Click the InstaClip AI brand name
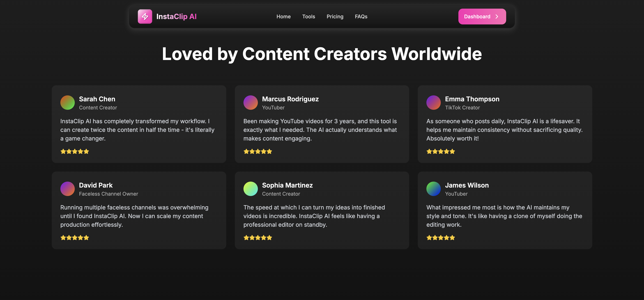The image size is (644, 300). point(176,17)
